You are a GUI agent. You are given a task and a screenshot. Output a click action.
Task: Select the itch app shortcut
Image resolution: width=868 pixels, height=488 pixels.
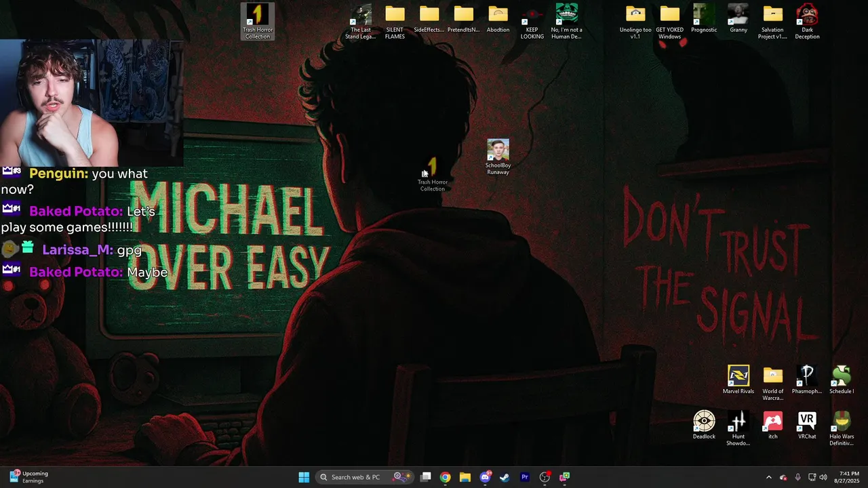tap(772, 425)
